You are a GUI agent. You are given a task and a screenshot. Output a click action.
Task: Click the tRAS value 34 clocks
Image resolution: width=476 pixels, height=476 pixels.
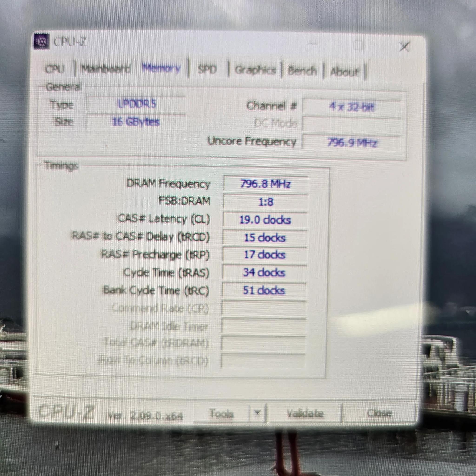click(x=264, y=272)
